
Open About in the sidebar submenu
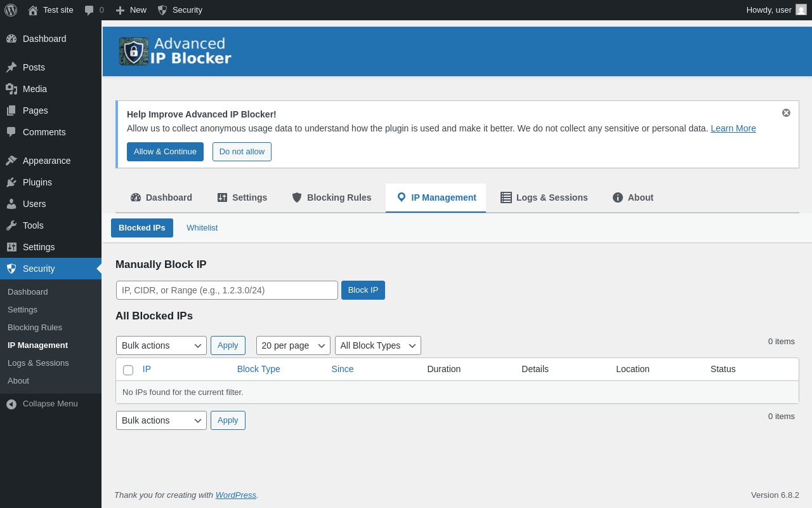pyautogui.click(x=18, y=381)
